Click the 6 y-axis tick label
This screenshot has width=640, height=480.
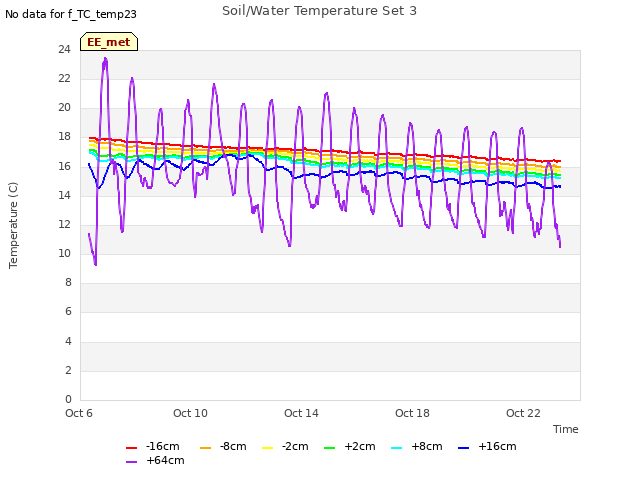68,312
